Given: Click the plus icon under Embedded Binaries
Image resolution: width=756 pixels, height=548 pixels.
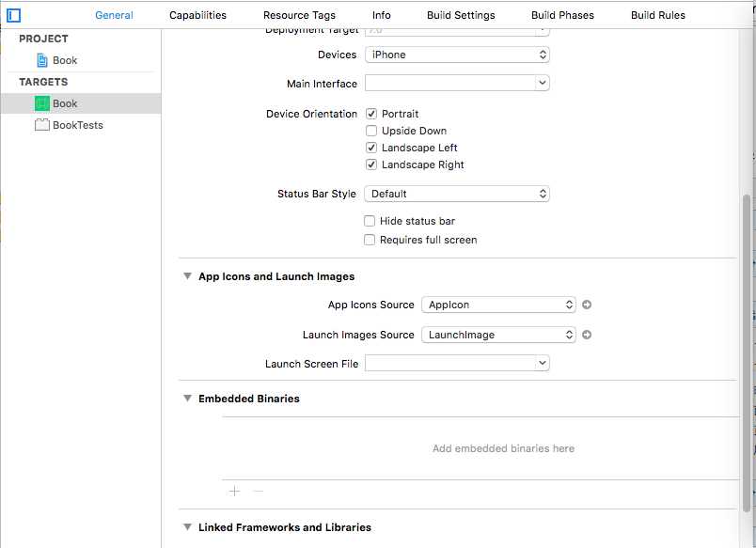Looking at the screenshot, I should pyautogui.click(x=234, y=491).
